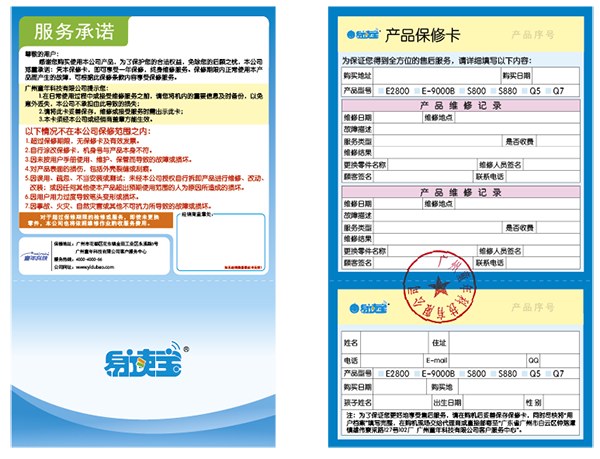Click 故障描述 field in the second repair record
The width and height of the screenshot is (600, 459).
(476, 216)
